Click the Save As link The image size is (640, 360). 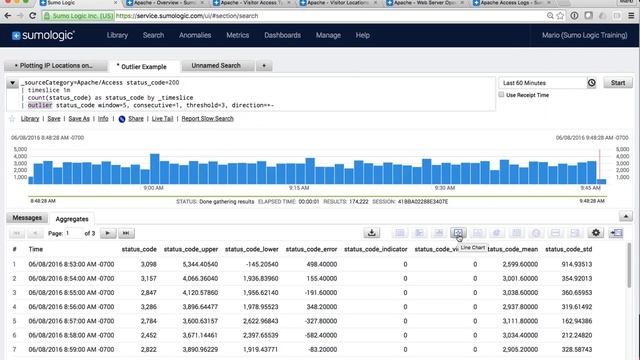pyautogui.click(x=79, y=119)
